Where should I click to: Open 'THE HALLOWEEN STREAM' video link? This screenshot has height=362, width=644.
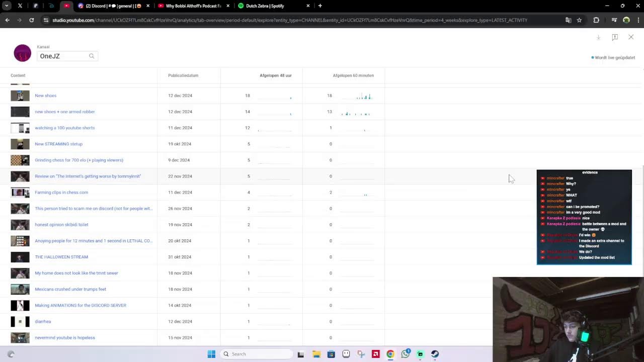[61, 257]
